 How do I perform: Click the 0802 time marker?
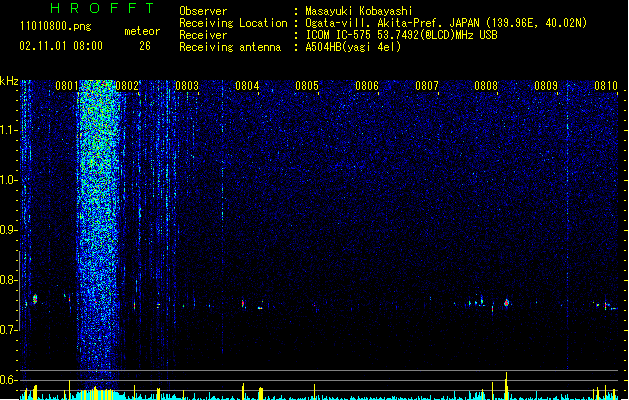click(127, 86)
